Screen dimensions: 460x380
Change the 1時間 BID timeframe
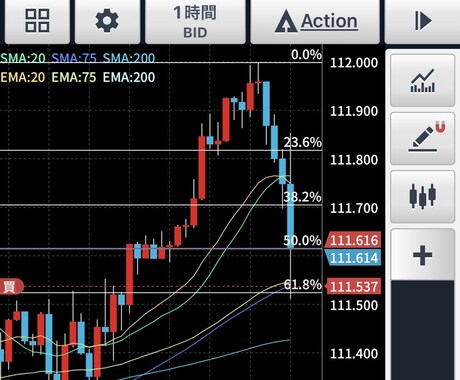195,21
